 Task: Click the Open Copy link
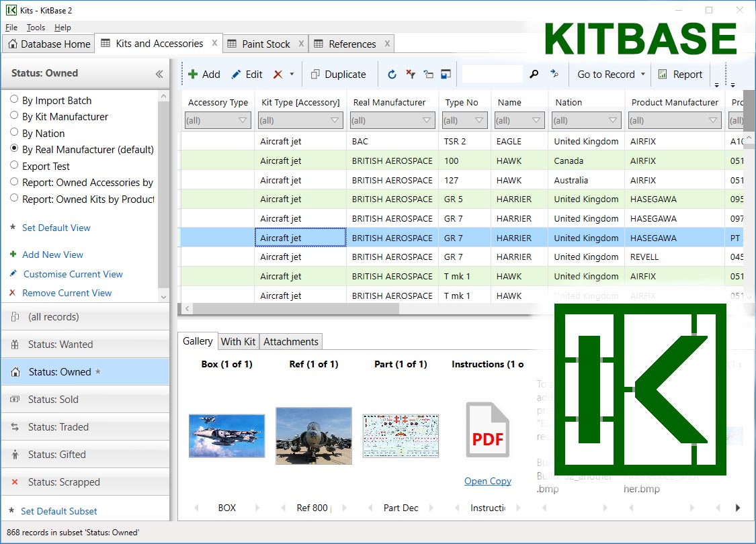coord(487,481)
